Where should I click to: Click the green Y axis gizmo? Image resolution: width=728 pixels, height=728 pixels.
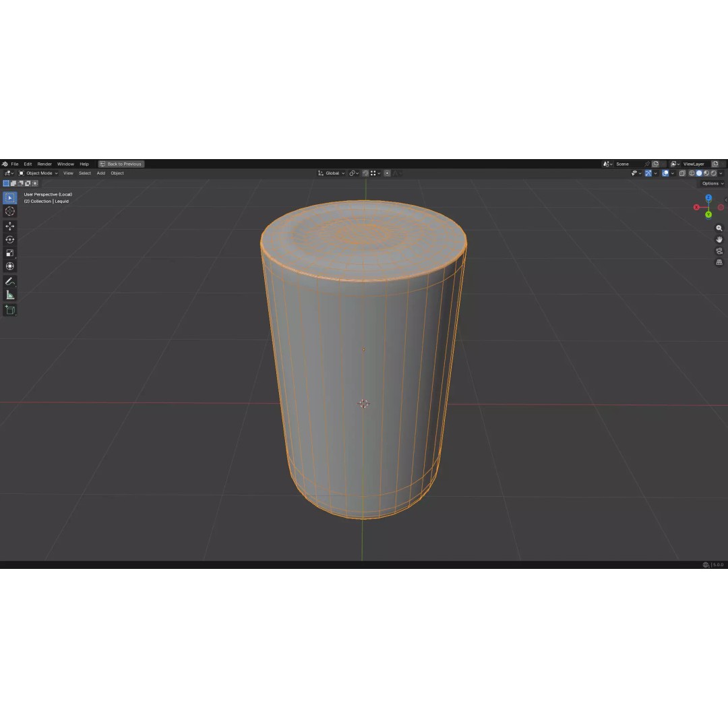[x=708, y=214]
